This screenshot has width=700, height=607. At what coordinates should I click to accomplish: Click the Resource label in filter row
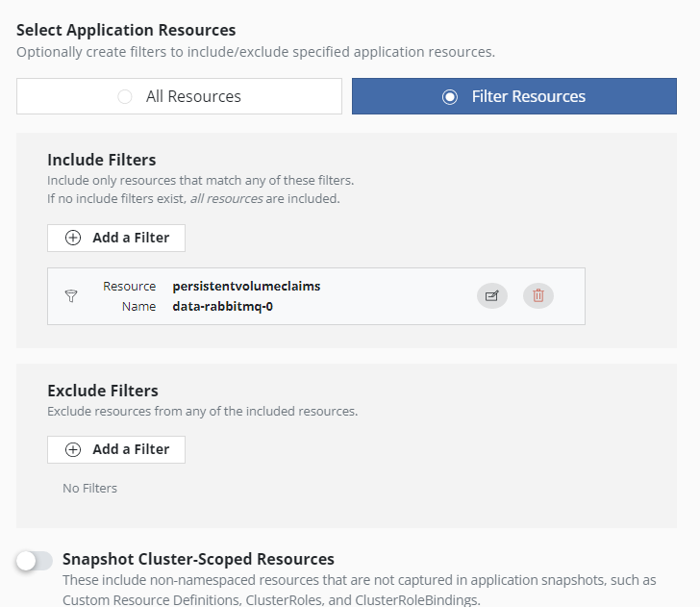tap(129, 286)
